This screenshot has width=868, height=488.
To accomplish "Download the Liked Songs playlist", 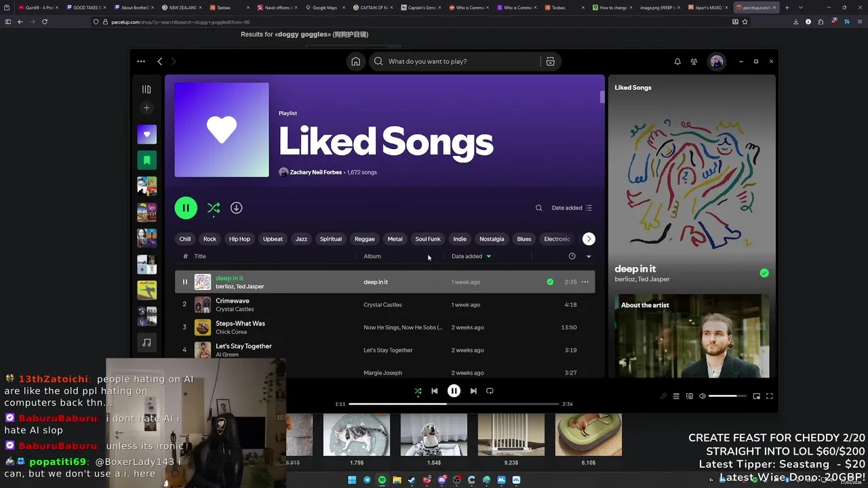I will click(x=236, y=208).
